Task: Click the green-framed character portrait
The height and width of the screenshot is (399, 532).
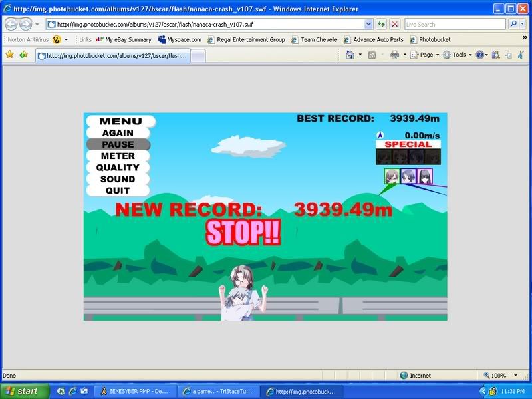Action: pyautogui.click(x=391, y=176)
